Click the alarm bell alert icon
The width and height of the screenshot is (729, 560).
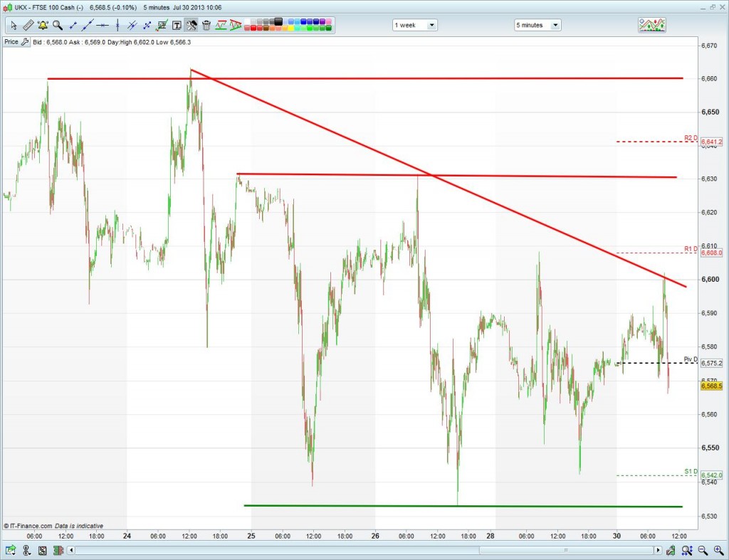(43, 25)
